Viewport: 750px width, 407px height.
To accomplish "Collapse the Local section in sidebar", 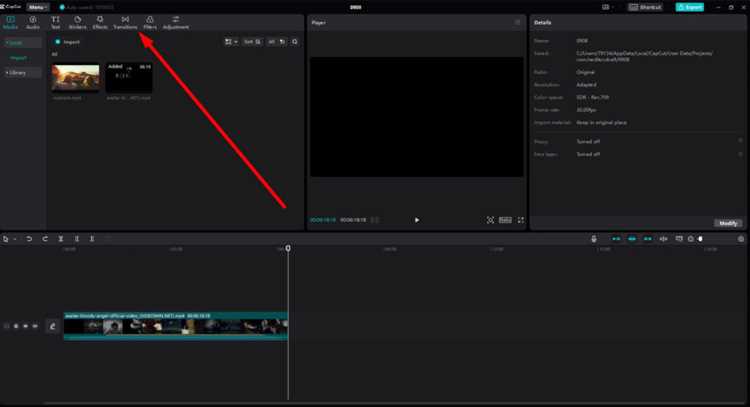I will coord(22,43).
